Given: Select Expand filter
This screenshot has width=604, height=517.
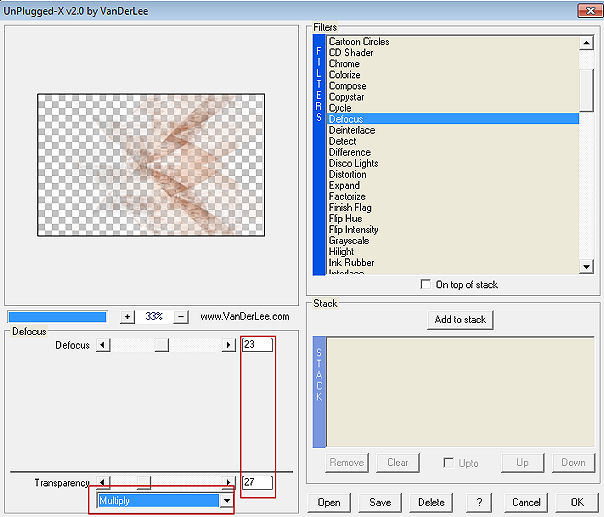Looking at the screenshot, I should [453, 185].
